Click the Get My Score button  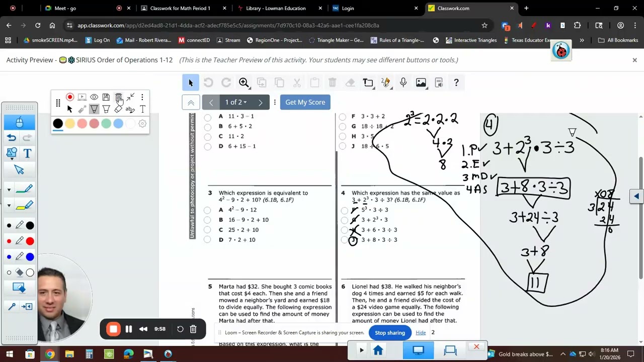click(x=305, y=102)
